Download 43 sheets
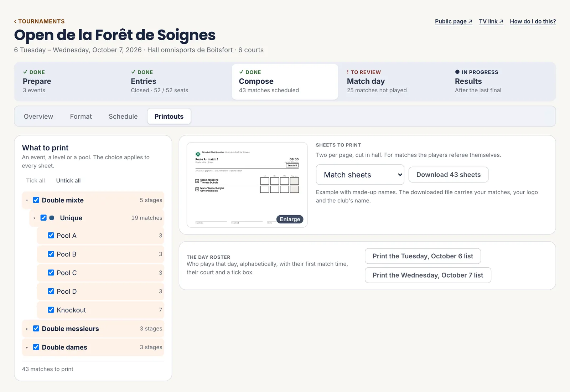The width and height of the screenshot is (570, 392). pyautogui.click(x=448, y=175)
